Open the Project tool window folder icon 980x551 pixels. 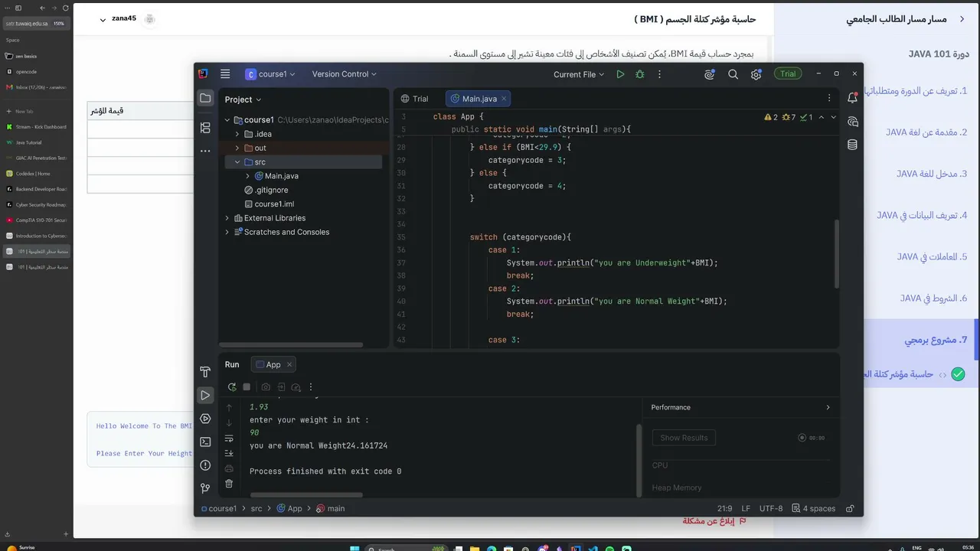point(205,98)
